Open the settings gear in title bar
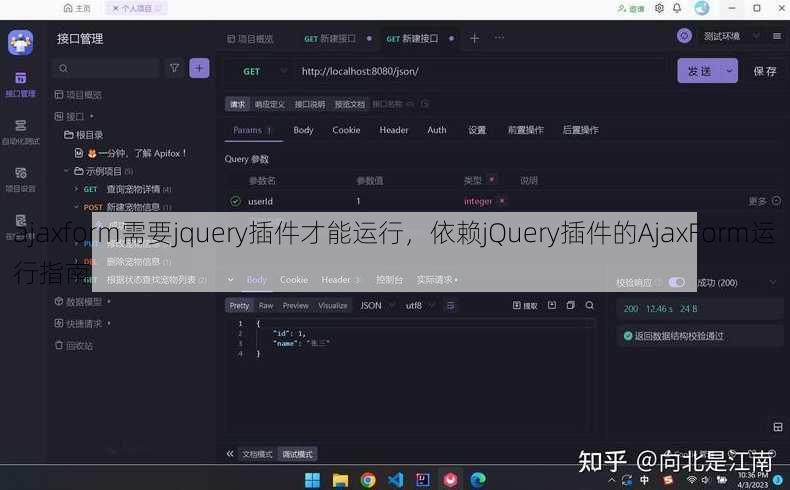Image resolution: width=790 pixels, height=490 pixels. pos(659,8)
